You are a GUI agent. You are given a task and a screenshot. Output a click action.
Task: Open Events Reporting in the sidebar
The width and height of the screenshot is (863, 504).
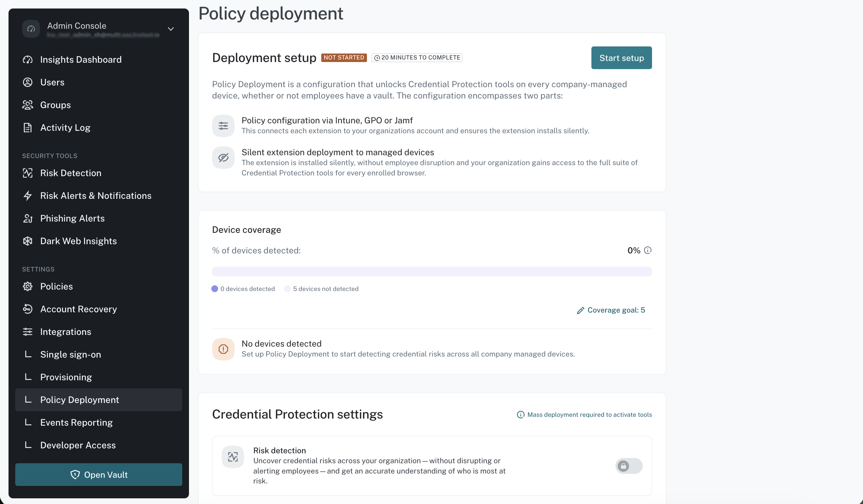pyautogui.click(x=99, y=422)
